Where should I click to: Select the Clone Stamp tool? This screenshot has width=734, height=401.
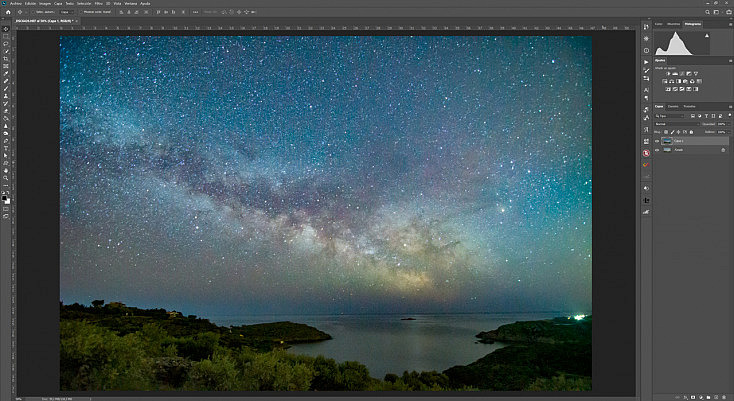[x=6, y=96]
